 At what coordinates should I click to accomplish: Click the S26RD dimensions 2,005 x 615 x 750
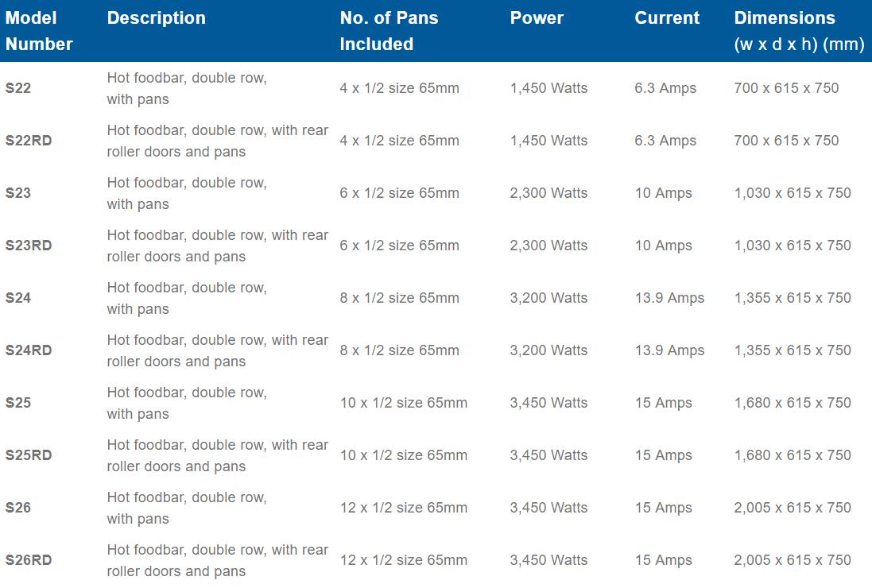(x=792, y=560)
